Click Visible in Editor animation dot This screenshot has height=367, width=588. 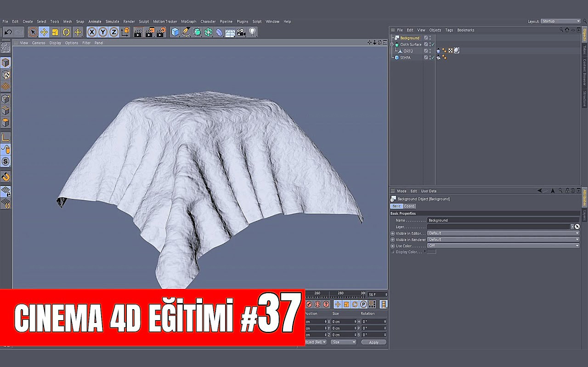pos(393,233)
